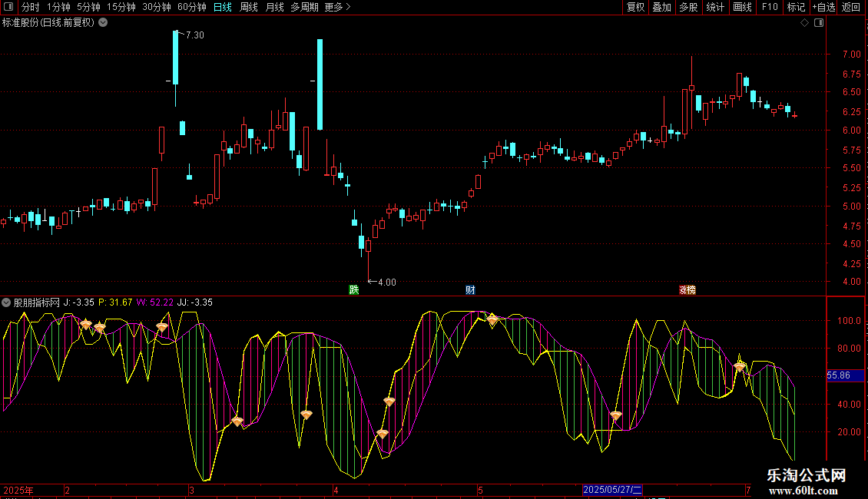The height and width of the screenshot is (499, 868).
Task: Select the 60分钟 period tab
Action: coord(192,7)
